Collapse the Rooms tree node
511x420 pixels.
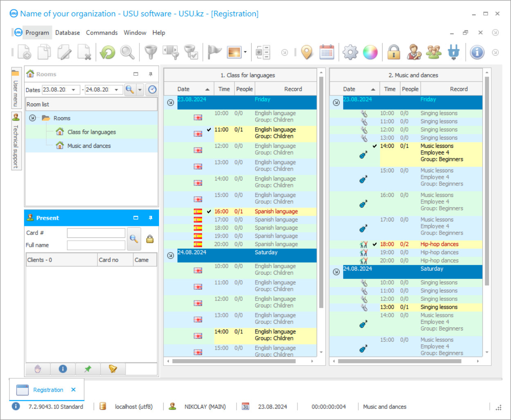pos(32,118)
